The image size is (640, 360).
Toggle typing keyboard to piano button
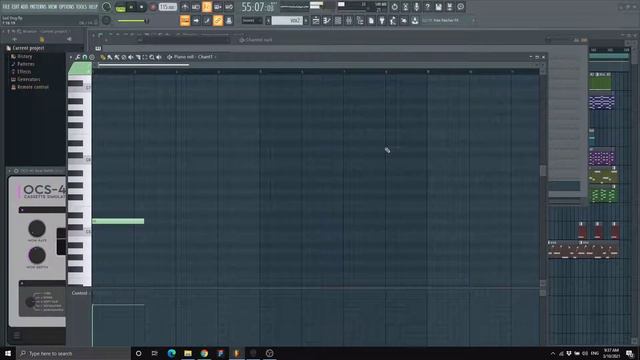pos(185,20)
